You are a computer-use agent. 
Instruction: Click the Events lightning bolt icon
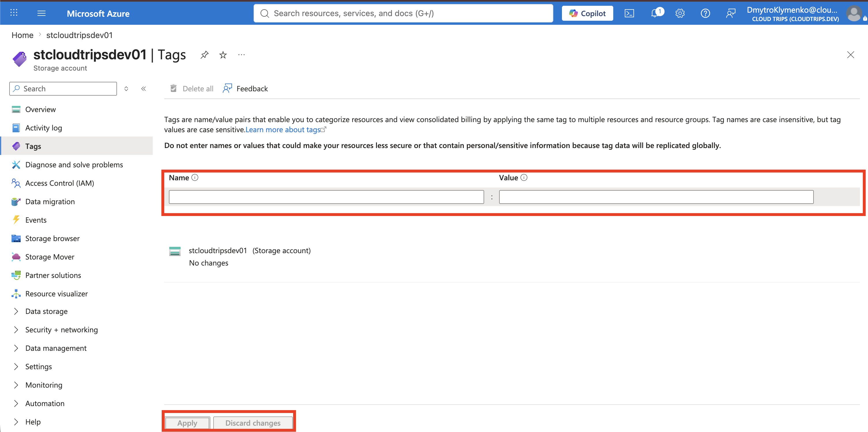coord(16,220)
